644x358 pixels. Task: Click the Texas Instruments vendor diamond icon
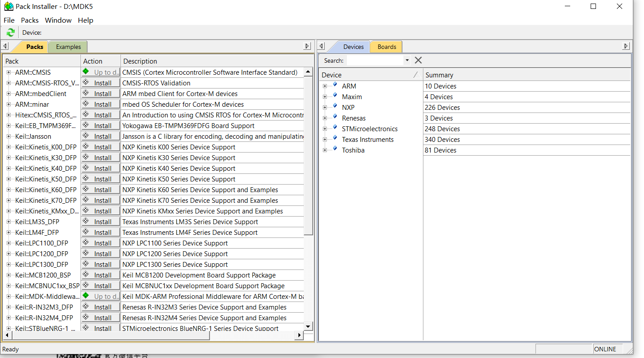click(x=334, y=137)
